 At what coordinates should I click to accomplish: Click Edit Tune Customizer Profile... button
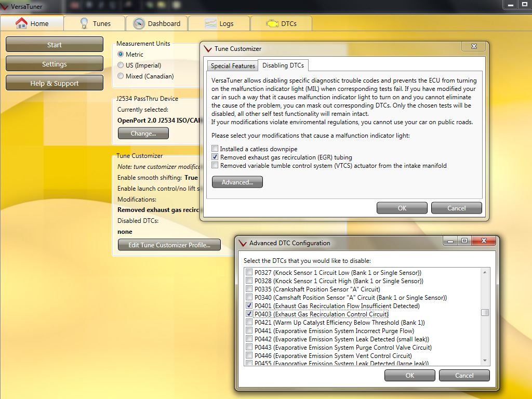pyautogui.click(x=169, y=245)
